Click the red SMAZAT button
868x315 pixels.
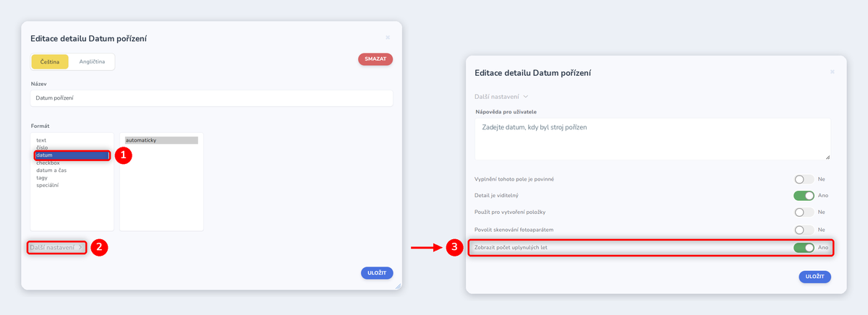(x=375, y=59)
